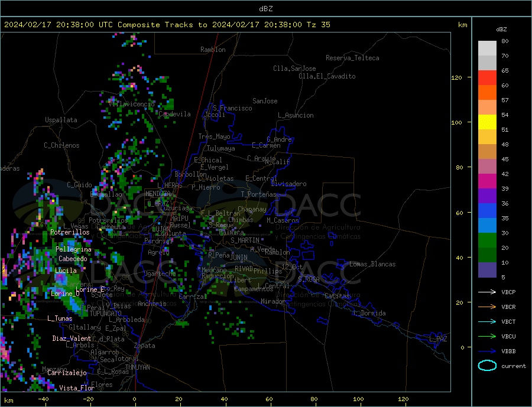The image size is (532, 407).
Task: Click the S_MARTIN town label
Action: (x=245, y=240)
